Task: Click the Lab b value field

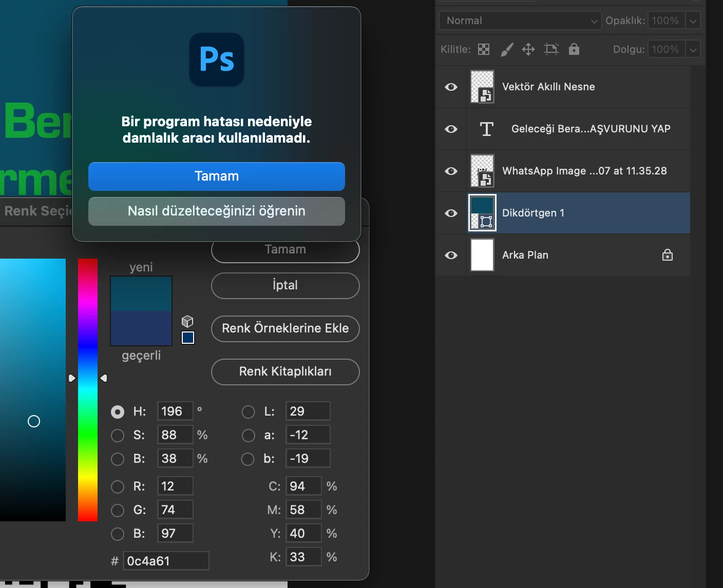Action: click(308, 459)
